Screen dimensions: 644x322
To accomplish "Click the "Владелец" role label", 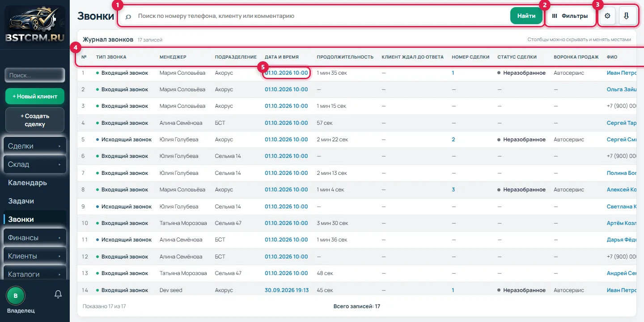I will click(x=21, y=311).
